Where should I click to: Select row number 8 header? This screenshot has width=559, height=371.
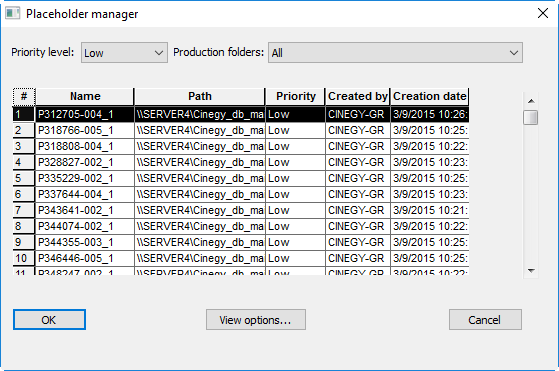(24, 226)
